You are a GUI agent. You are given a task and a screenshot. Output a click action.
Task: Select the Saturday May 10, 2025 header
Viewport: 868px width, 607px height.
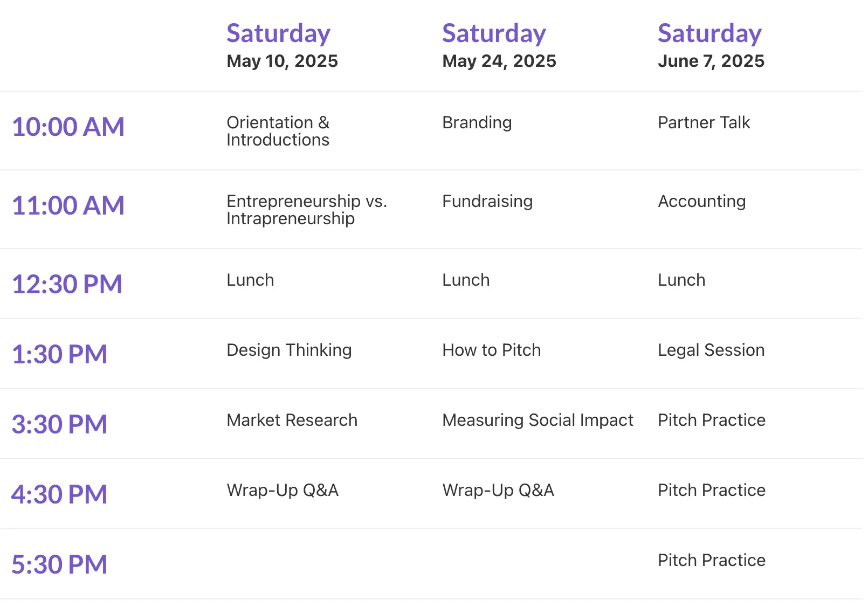[282, 45]
